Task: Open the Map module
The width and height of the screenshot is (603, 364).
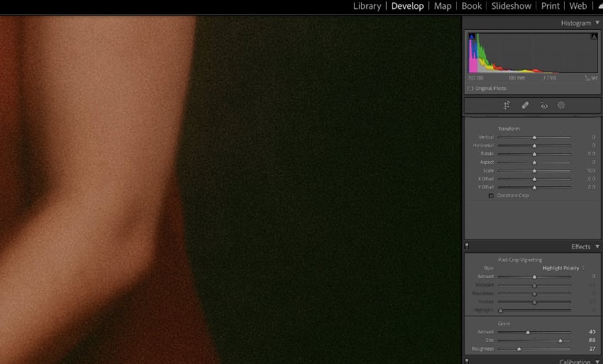Action: (443, 6)
